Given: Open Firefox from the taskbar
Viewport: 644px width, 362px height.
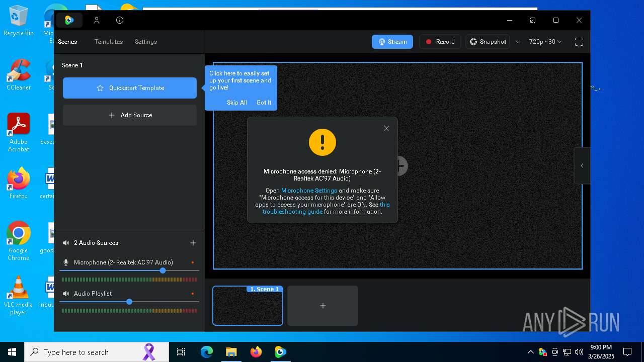Looking at the screenshot, I should click(x=256, y=352).
